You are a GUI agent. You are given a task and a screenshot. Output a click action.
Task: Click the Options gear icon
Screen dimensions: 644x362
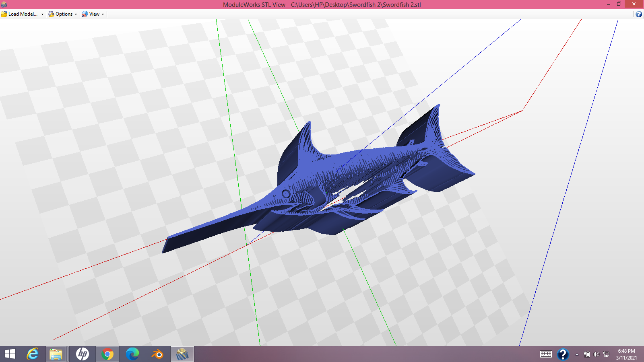(51, 14)
